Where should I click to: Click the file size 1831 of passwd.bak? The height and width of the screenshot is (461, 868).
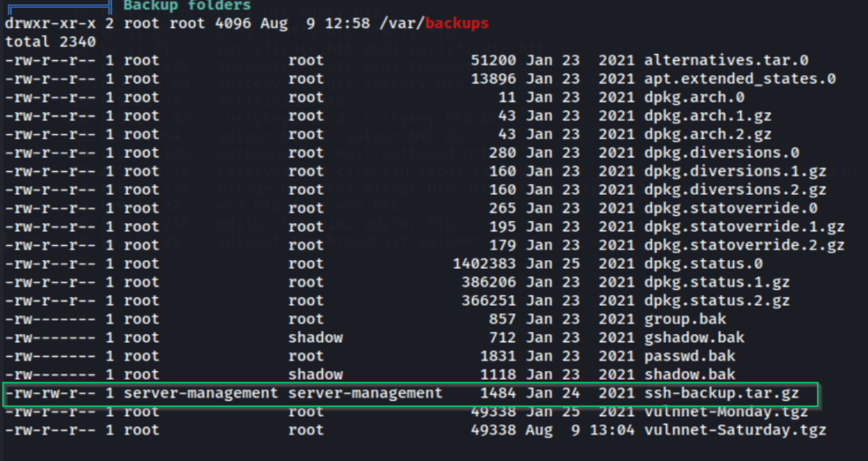[498, 356]
